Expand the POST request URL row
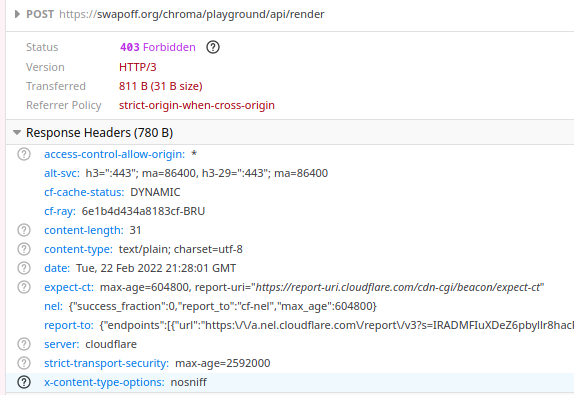 click(17, 14)
